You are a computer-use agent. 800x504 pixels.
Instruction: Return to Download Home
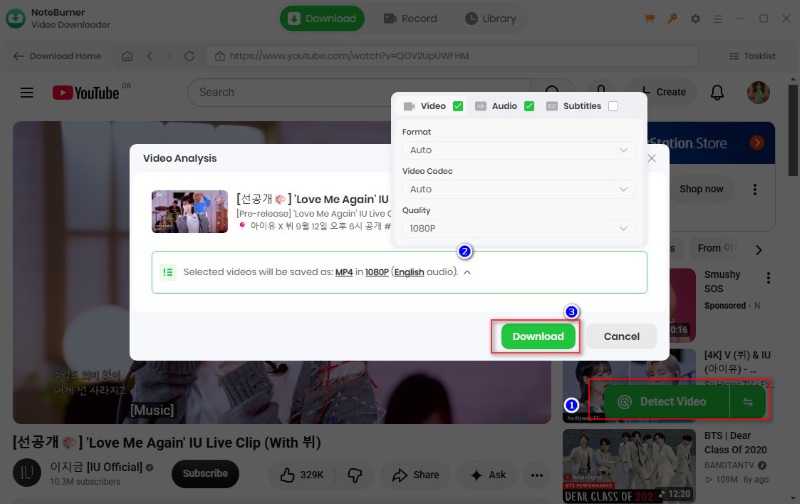(57, 56)
